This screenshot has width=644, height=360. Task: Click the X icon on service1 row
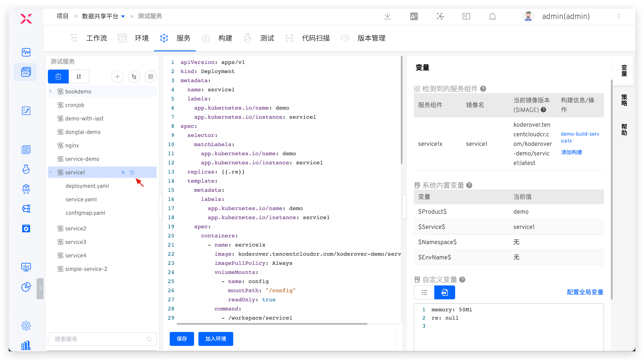click(x=123, y=172)
